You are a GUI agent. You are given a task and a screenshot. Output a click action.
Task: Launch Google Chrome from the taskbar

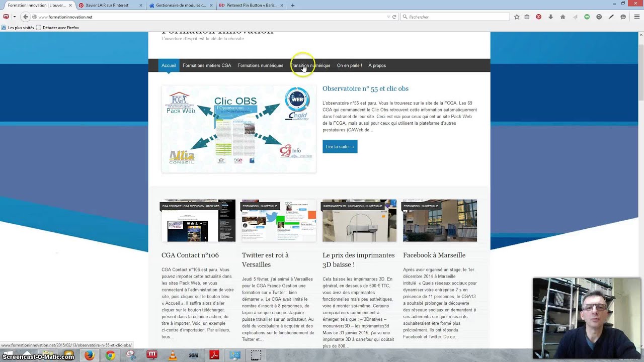pyautogui.click(x=110, y=355)
